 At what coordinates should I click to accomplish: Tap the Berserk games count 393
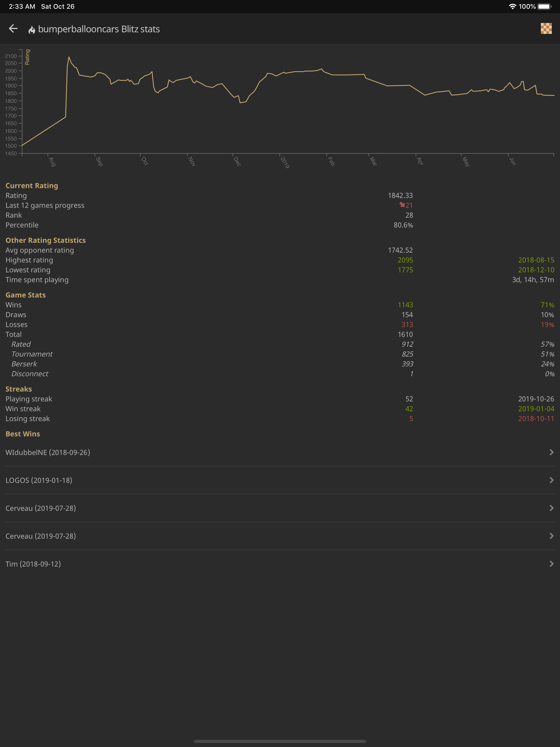coord(407,364)
